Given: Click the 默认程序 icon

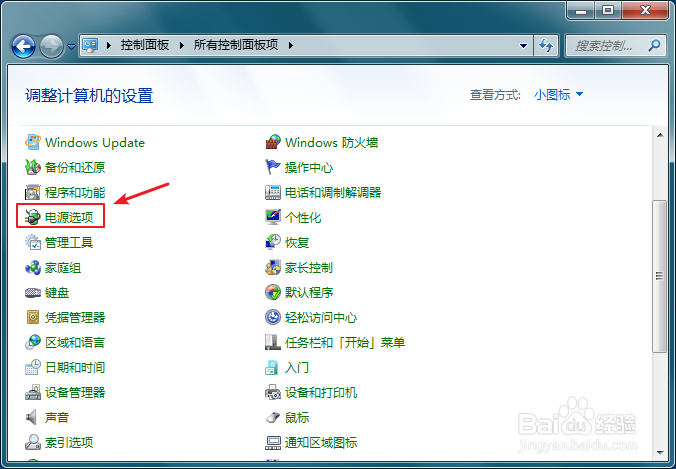Looking at the screenshot, I should pos(273,292).
